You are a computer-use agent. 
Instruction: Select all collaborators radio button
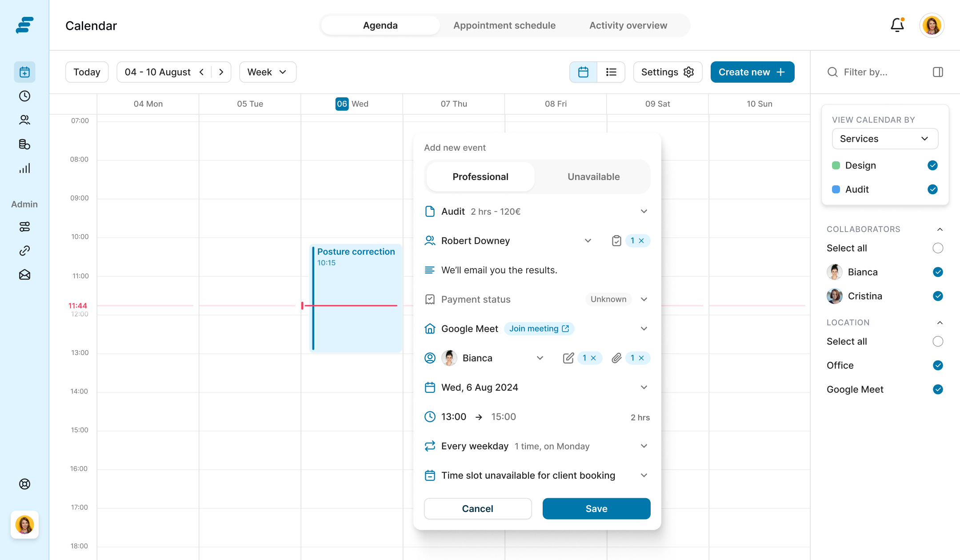[x=938, y=248]
